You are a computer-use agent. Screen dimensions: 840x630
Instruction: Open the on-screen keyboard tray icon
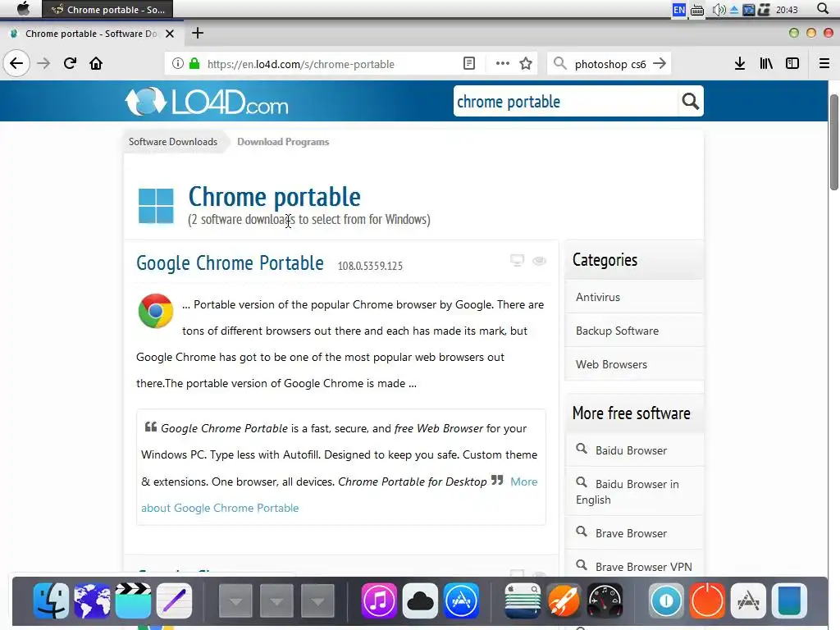[697, 10]
